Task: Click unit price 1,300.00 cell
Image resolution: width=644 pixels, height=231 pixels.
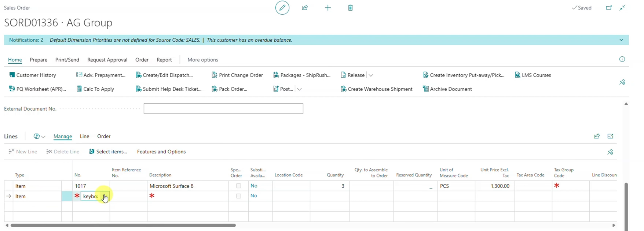Action: coord(495,186)
